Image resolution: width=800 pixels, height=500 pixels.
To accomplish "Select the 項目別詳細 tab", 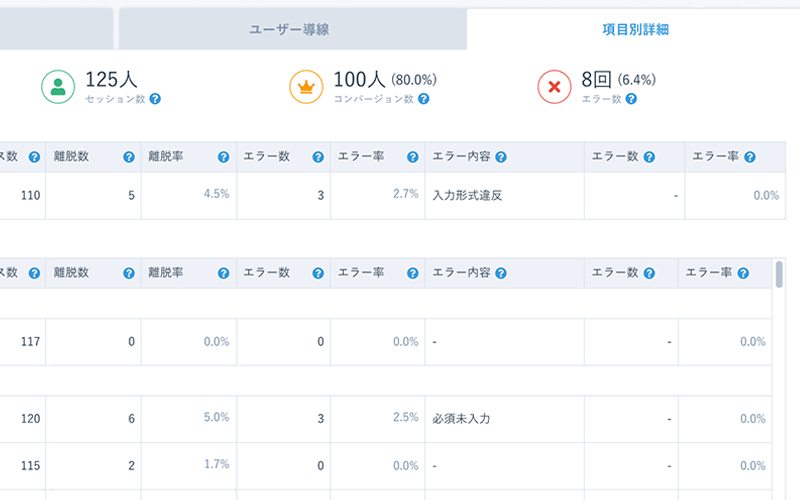I will coord(635,30).
